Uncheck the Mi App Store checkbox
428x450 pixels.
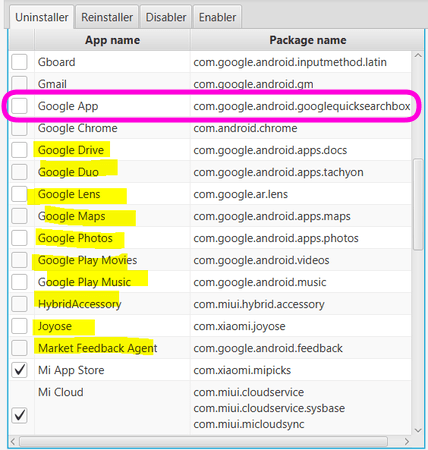[x=19, y=370]
